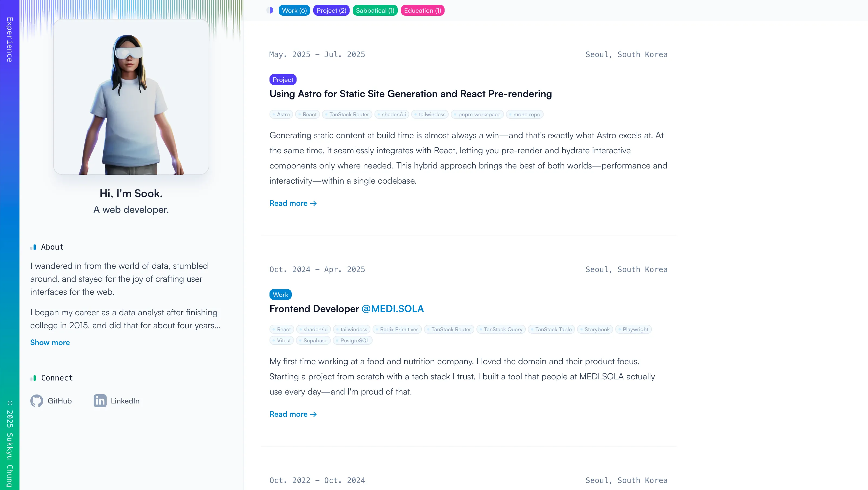The height and width of the screenshot is (490, 868).
Task: Click the arrow icon after MEDI.SOLA Read more
Action: (313, 414)
